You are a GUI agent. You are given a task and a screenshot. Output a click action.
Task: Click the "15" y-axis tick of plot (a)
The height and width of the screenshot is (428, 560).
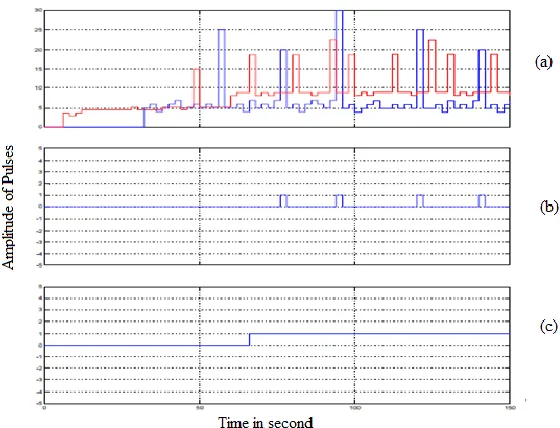38,69
